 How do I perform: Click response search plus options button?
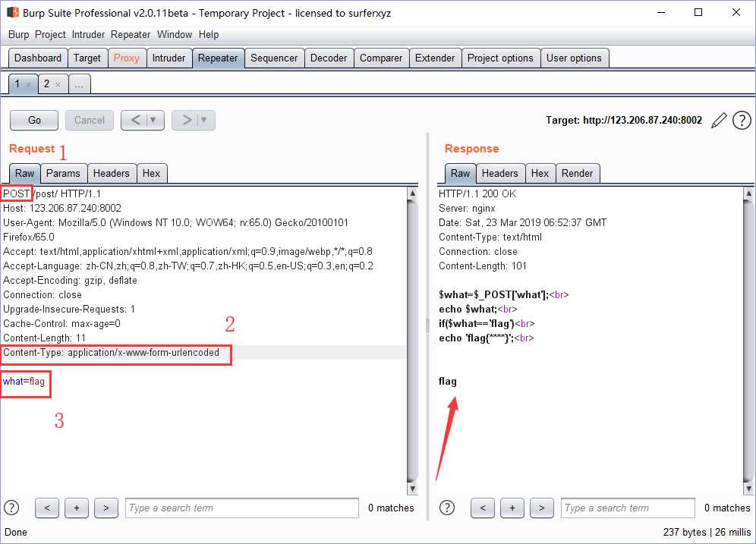pos(512,508)
